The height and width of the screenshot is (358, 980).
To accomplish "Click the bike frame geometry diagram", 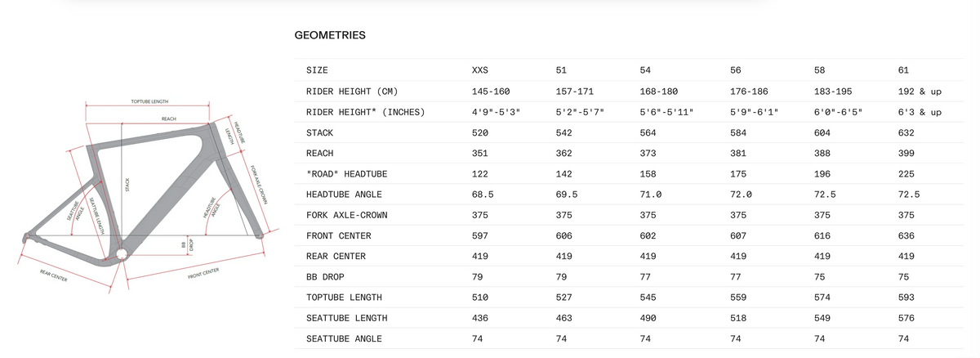I will click(x=141, y=195).
